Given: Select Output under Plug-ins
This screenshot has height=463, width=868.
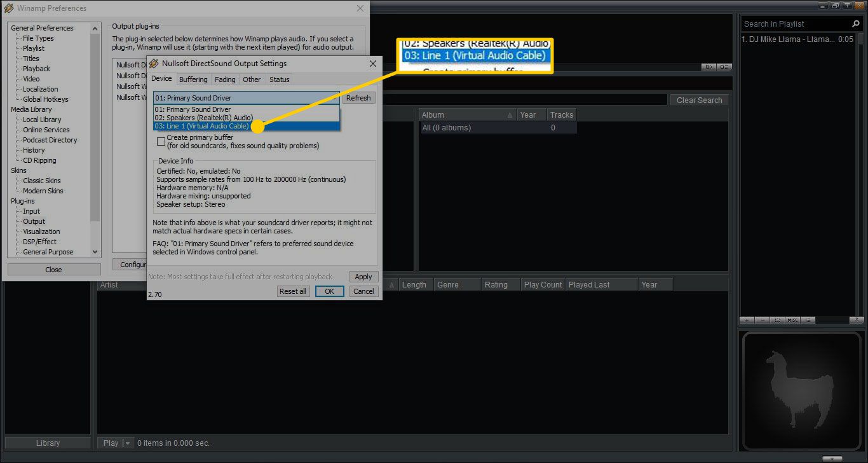Looking at the screenshot, I should click(34, 221).
